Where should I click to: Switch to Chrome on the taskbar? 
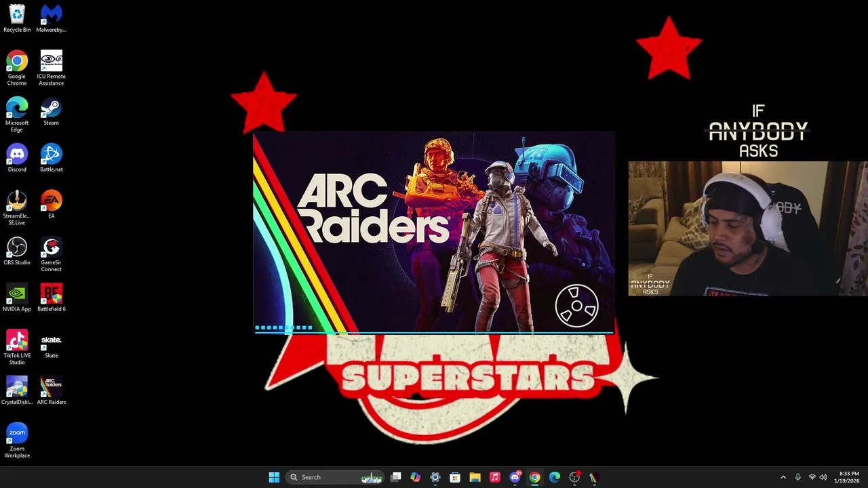(534, 477)
